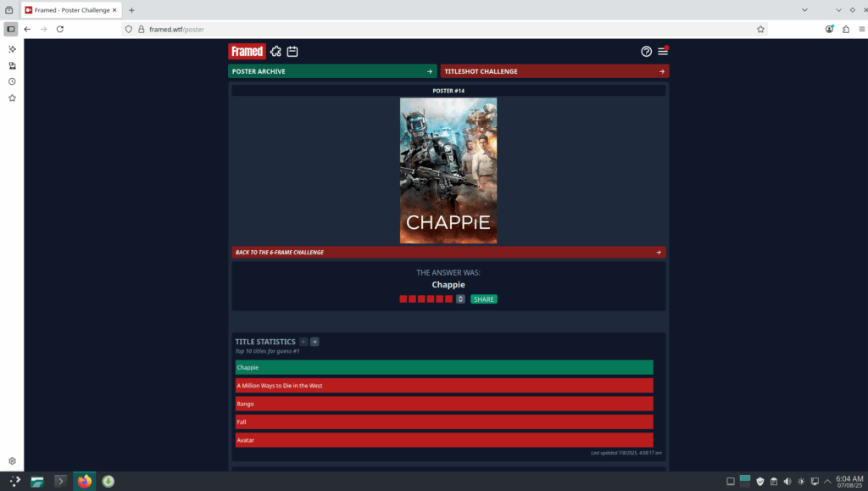Image resolution: width=868 pixels, height=491 pixels.
Task: Expand the guess results toggle beside Share
Action: tap(460, 299)
